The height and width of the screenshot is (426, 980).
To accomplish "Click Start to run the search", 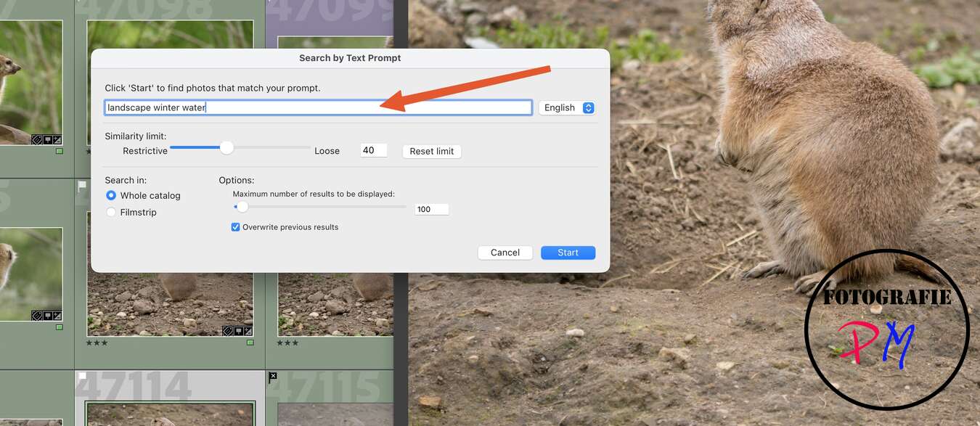I will (568, 253).
